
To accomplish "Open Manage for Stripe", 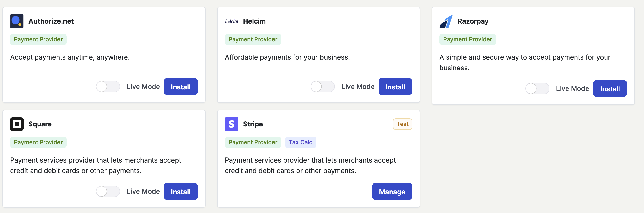I will click(392, 192).
